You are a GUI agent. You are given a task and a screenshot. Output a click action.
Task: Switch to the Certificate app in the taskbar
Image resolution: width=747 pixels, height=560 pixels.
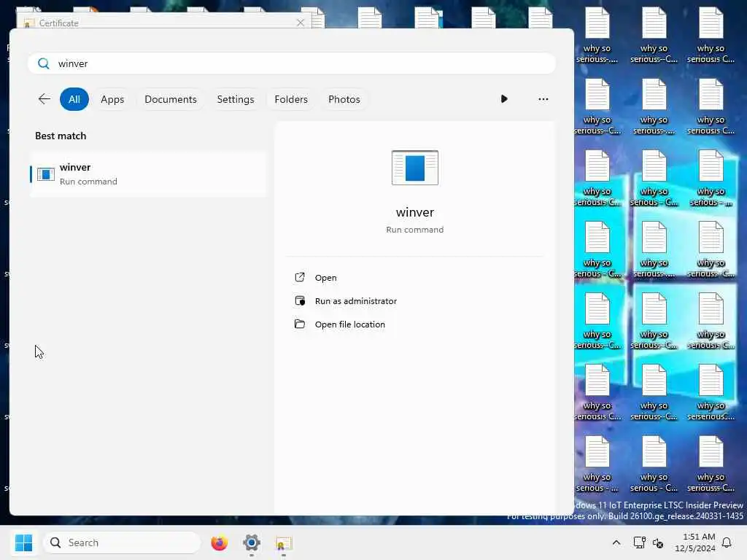(284, 542)
